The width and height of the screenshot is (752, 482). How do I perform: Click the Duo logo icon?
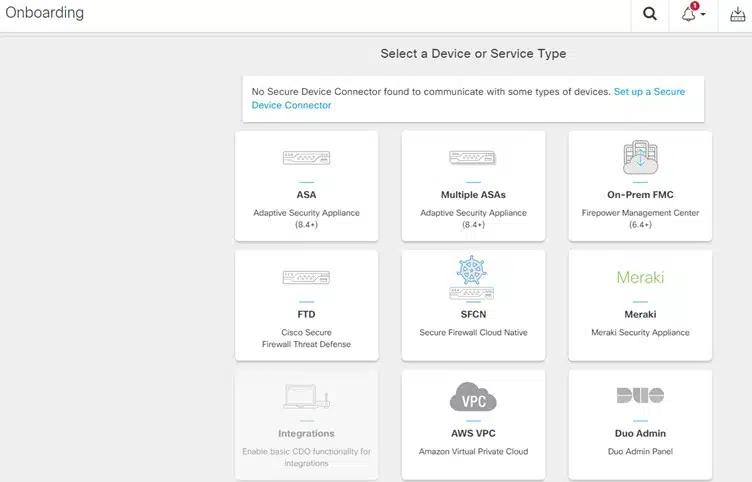point(640,395)
